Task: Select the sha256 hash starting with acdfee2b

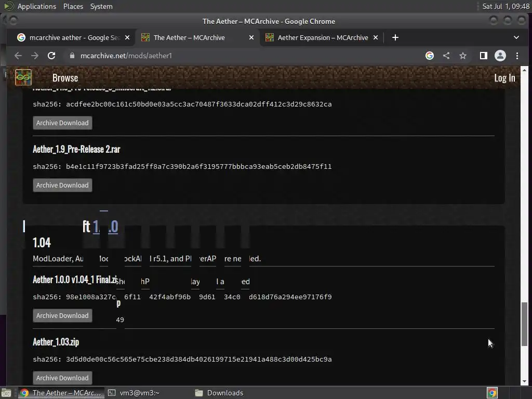Action: point(199,104)
